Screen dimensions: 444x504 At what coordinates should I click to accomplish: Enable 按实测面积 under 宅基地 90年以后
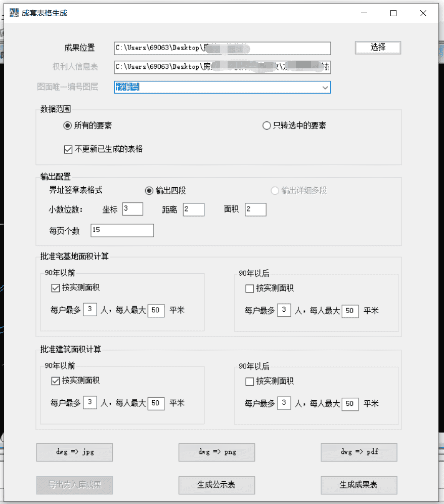pos(249,288)
